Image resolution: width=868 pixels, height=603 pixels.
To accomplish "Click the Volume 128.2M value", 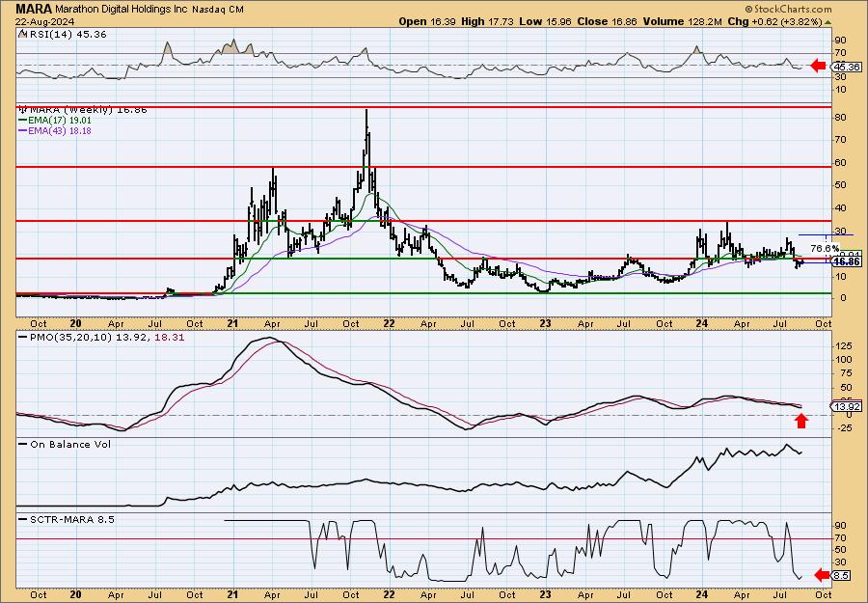I will 683,21.
